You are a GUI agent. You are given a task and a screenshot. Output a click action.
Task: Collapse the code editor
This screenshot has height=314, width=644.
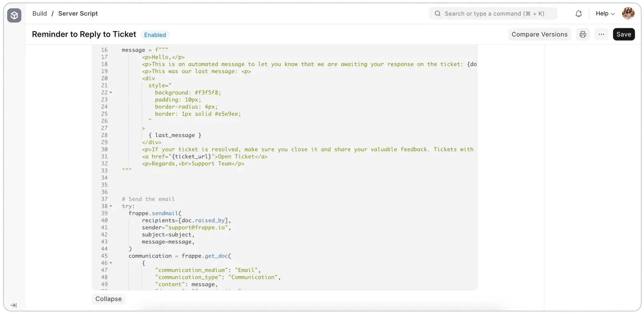point(109,299)
